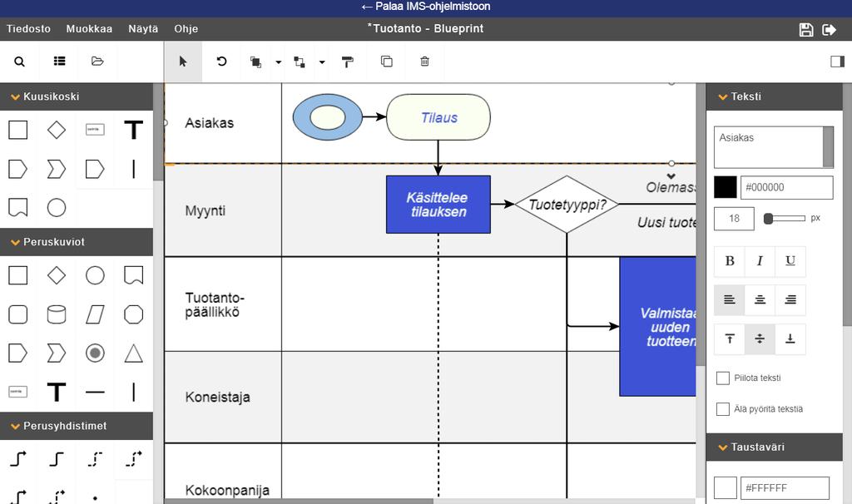Select the pointer cursor tool
This screenshot has width=852, height=504.
(x=183, y=62)
